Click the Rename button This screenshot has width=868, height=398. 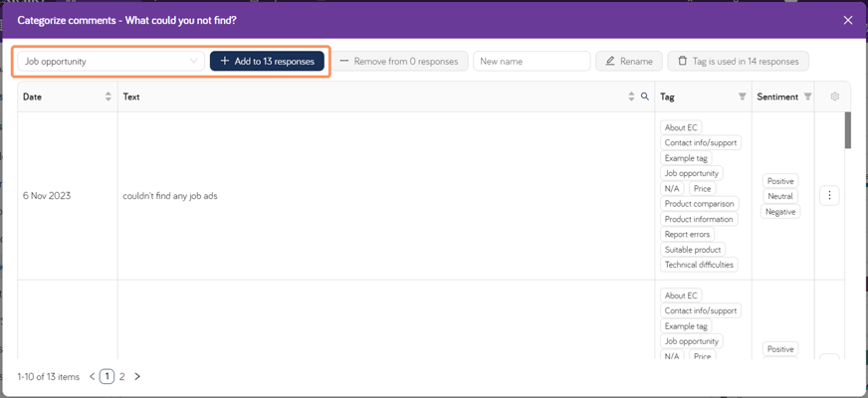[629, 62]
